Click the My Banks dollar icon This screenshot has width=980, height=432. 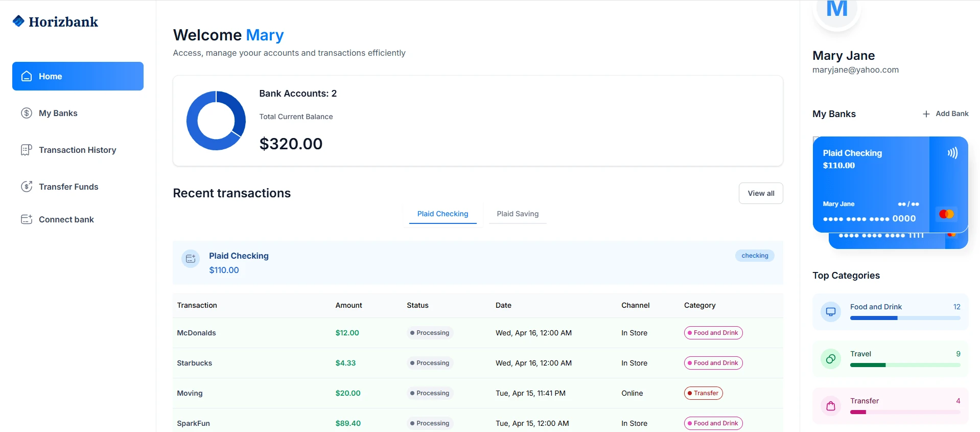click(27, 113)
